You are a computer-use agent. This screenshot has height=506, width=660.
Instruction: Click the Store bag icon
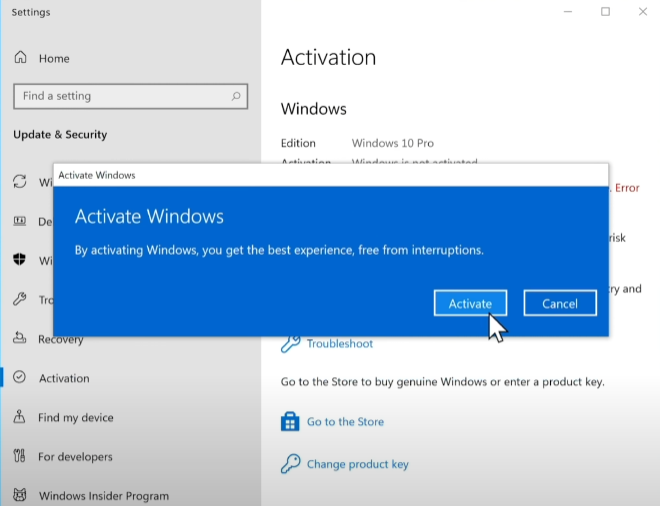pos(290,421)
